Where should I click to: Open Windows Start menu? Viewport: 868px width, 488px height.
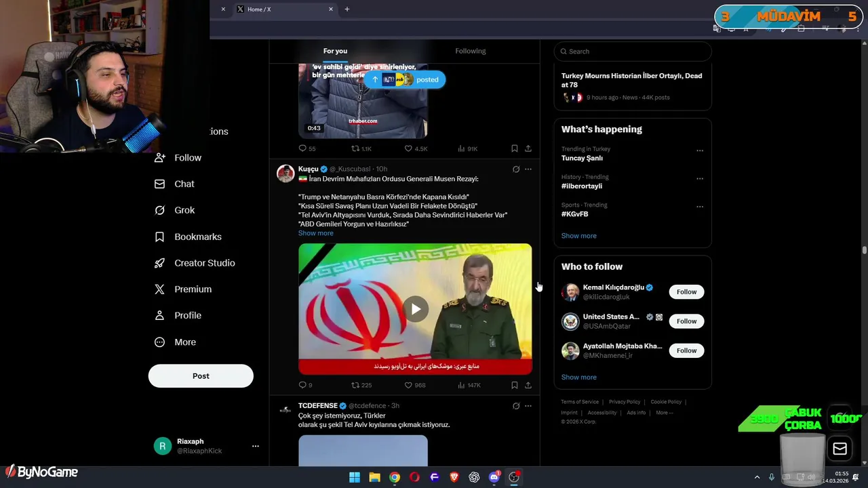pyautogui.click(x=355, y=477)
